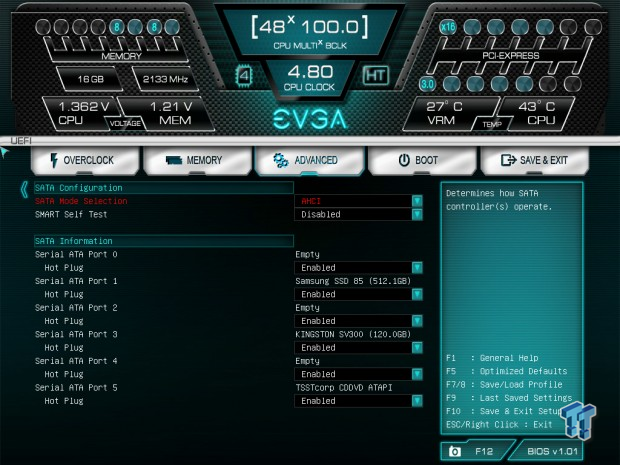Open the Overclock tab

pos(85,161)
